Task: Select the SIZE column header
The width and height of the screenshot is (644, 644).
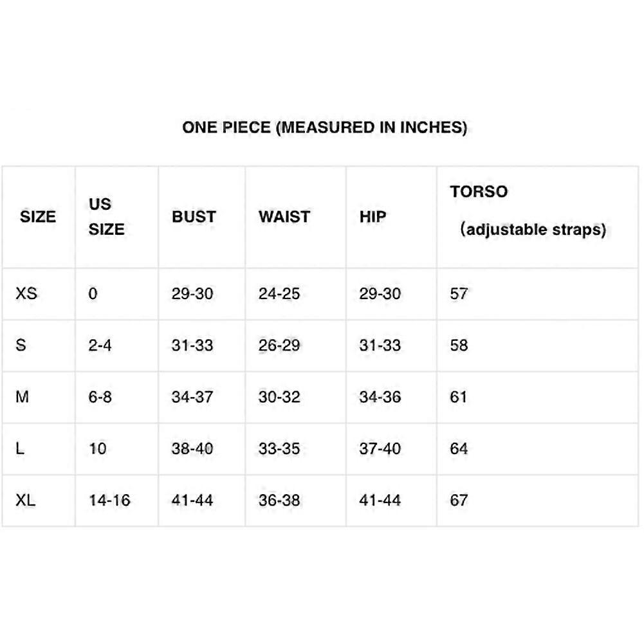Action: click(x=38, y=216)
